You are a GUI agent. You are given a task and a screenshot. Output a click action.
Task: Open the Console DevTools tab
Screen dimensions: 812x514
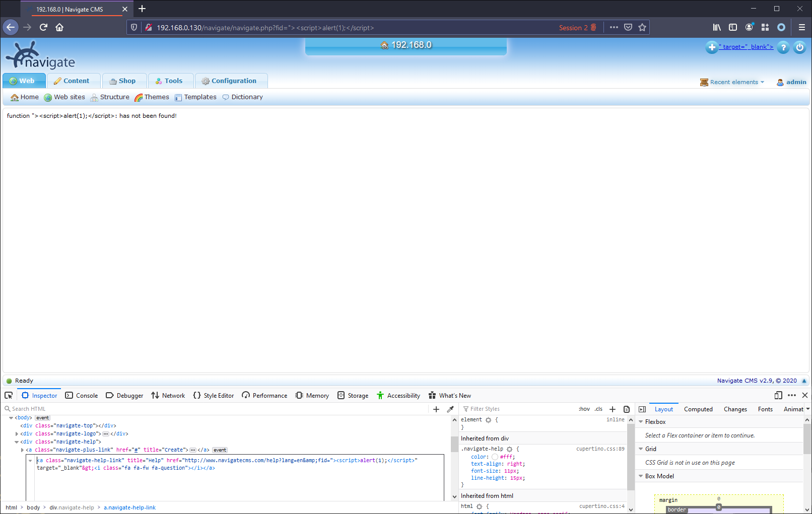[82, 396]
